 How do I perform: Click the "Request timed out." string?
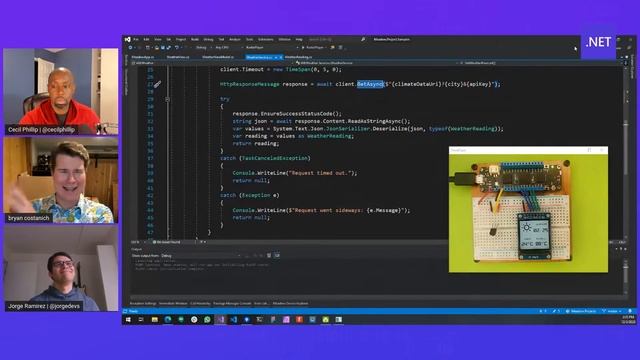[320, 173]
